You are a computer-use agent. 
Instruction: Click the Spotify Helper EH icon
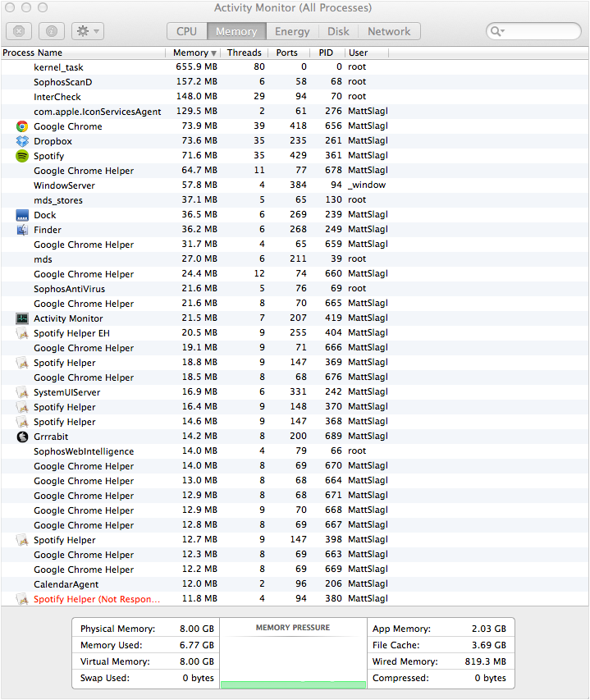click(x=22, y=333)
